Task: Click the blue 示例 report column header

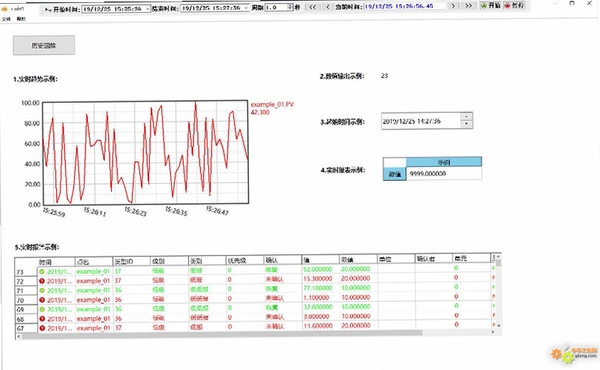Action: [x=443, y=162]
